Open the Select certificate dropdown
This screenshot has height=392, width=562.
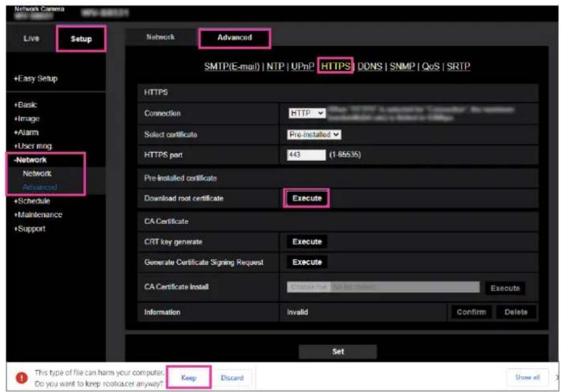(314, 134)
